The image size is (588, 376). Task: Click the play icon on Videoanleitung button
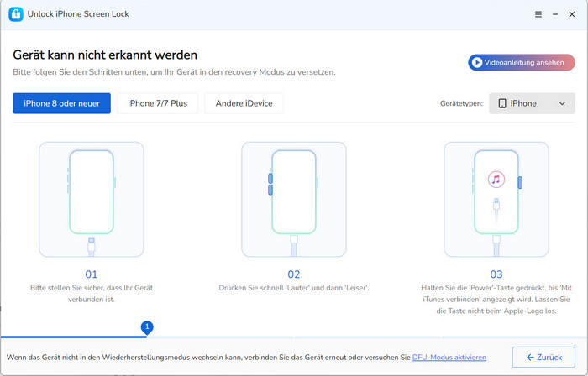click(x=477, y=63)
